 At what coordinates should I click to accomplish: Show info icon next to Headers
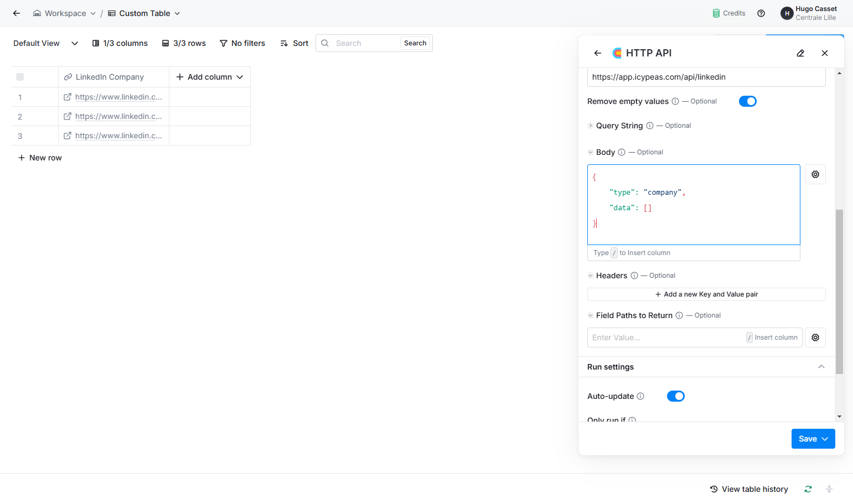pos(634,276)
